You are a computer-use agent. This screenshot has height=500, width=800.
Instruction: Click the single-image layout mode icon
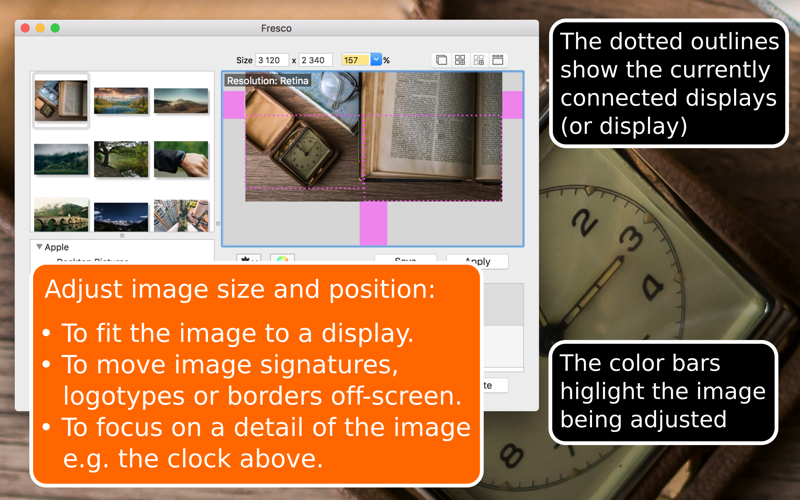tap(441, 60)
